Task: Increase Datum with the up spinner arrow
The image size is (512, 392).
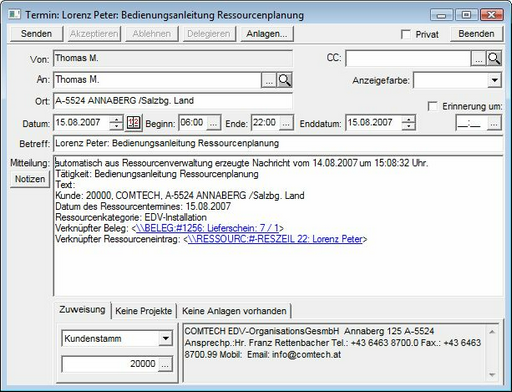Action: [116, 119]
